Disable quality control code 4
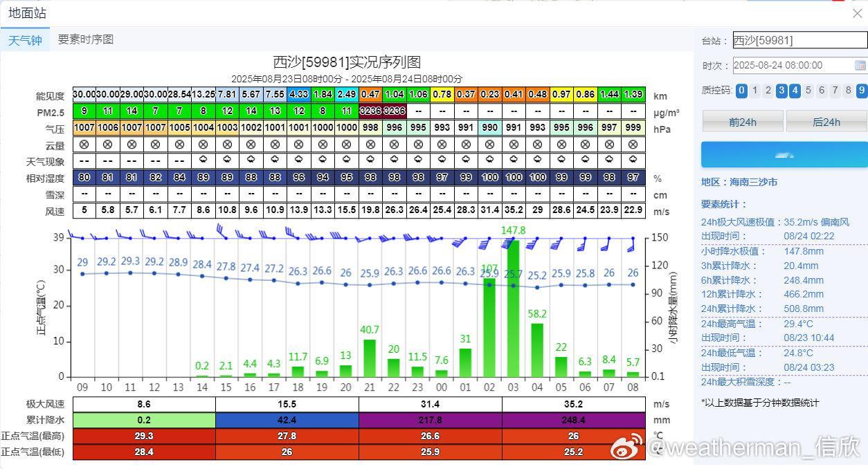This screenshot has height=469, width=868. pos(795,91)
